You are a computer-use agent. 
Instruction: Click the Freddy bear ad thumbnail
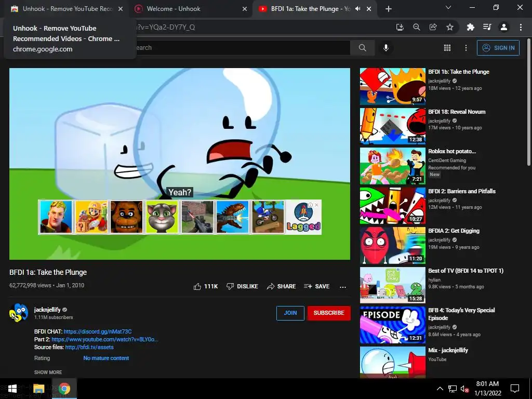tap(127, 217)
